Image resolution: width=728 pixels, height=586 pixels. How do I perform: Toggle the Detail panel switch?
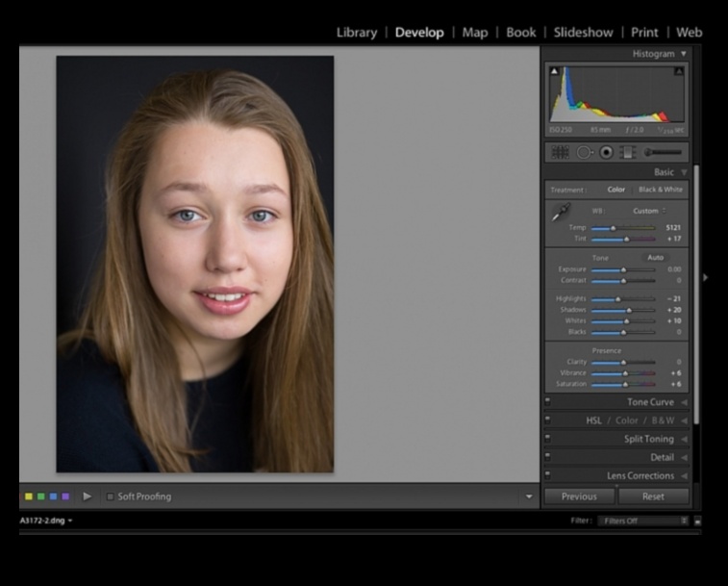pos(548,457)
